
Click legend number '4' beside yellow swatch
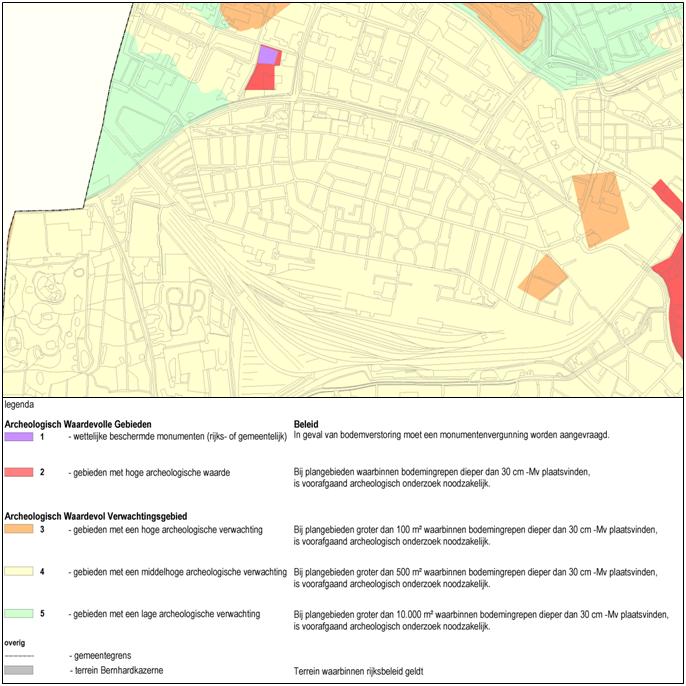pos(42,571)
